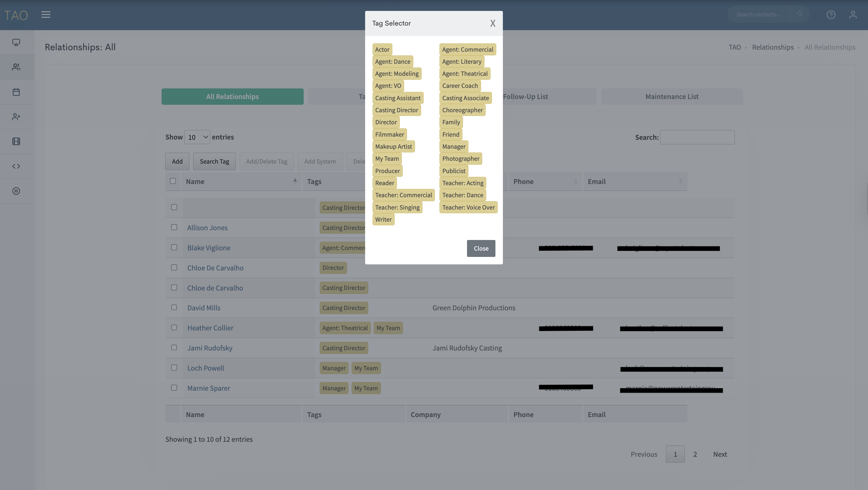
Task: Sort by Name column arrow
Action: point(295,181)
